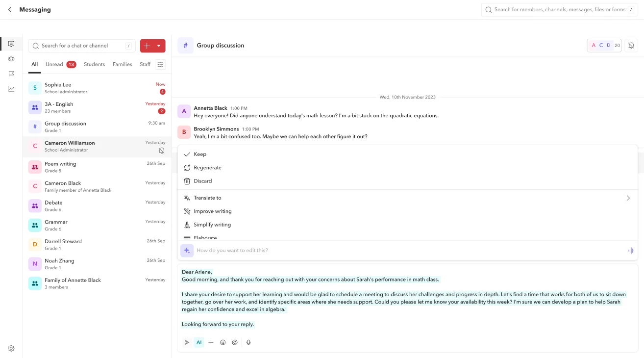
Task: Open the chat messages sidebar icon
Action: click(11, 44)
